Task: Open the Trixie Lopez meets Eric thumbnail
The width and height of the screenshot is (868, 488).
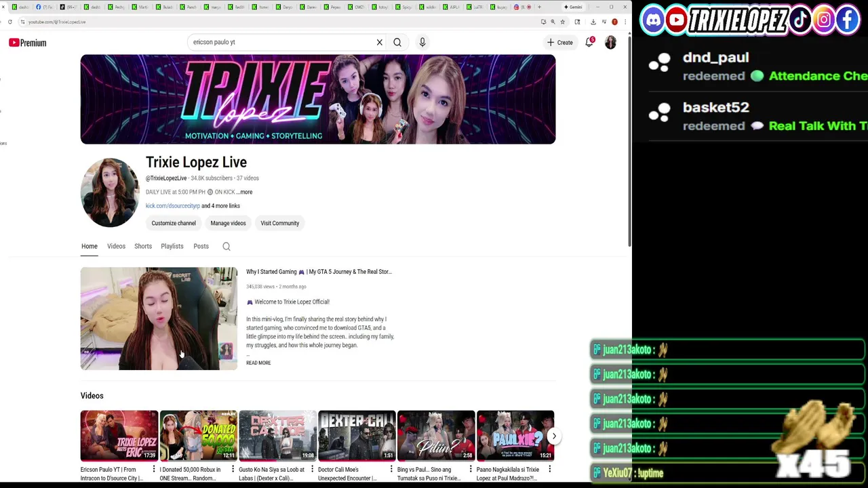Action: pyautogui.click(x=119, y=436)
